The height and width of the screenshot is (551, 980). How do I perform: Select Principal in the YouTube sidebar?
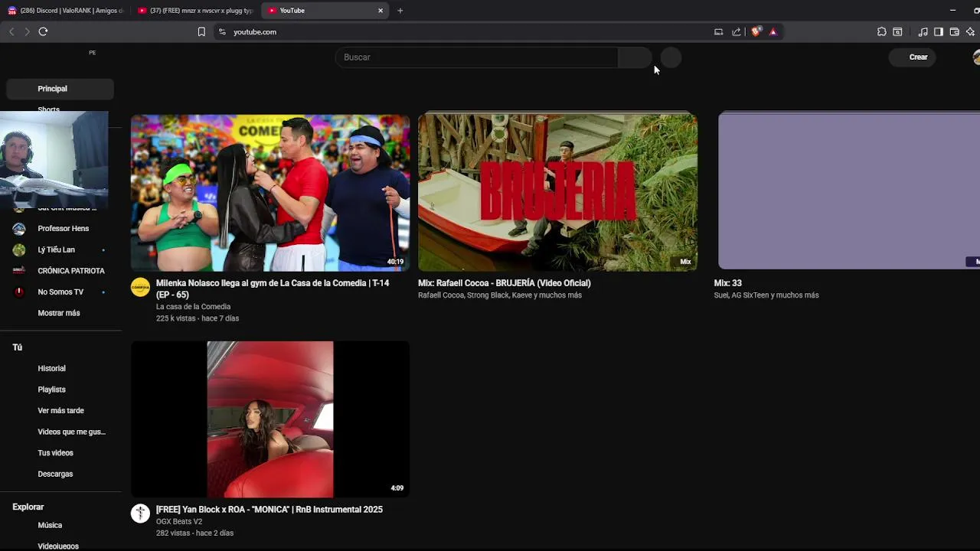click(x=60, y=89)
